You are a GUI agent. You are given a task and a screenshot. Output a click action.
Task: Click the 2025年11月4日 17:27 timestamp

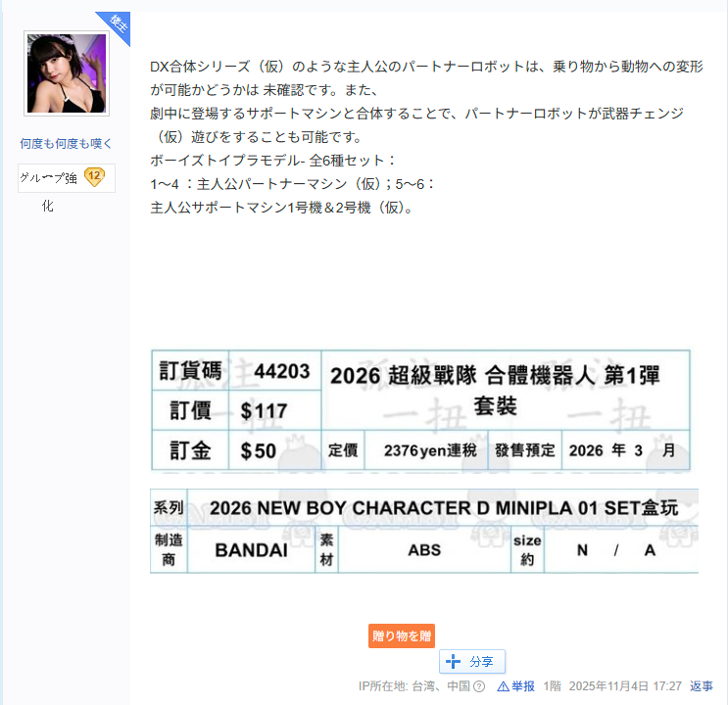pyautogui.click(x=625, y=686)
